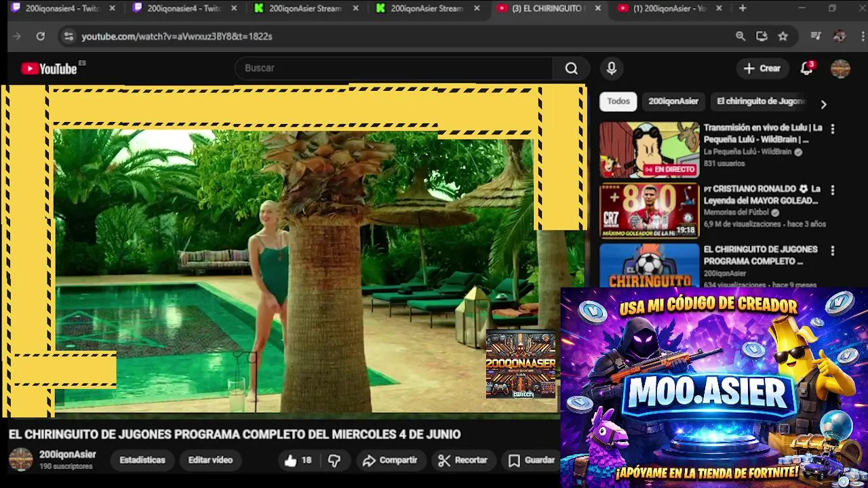
Task: Open options menu for El Chiringuito suggestion
Action: [x=833, y=251]
